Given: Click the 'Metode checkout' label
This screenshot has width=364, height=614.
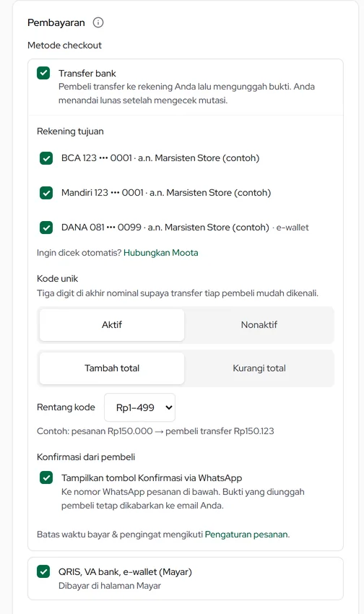Looking at the screenshot, I should 64,46.
